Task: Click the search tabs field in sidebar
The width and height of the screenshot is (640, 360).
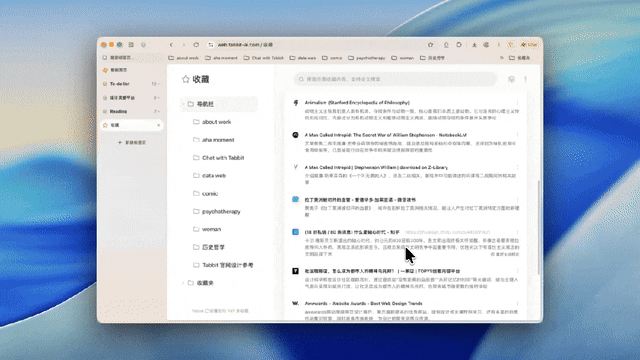Action: [131, 58]
